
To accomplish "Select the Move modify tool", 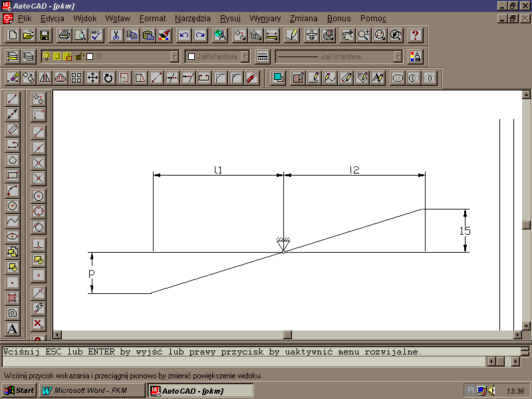I will click(92, 78).
